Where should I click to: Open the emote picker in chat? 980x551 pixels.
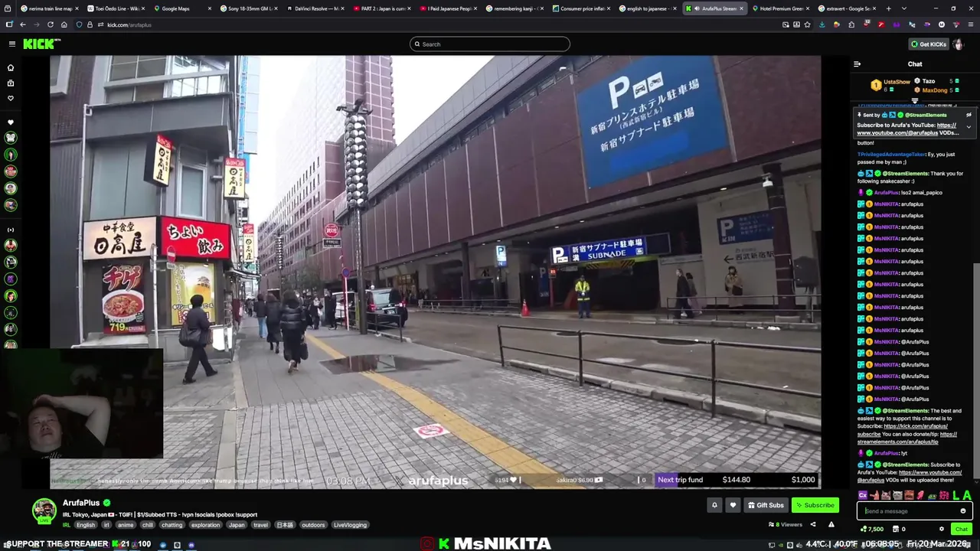pos(963,511)
